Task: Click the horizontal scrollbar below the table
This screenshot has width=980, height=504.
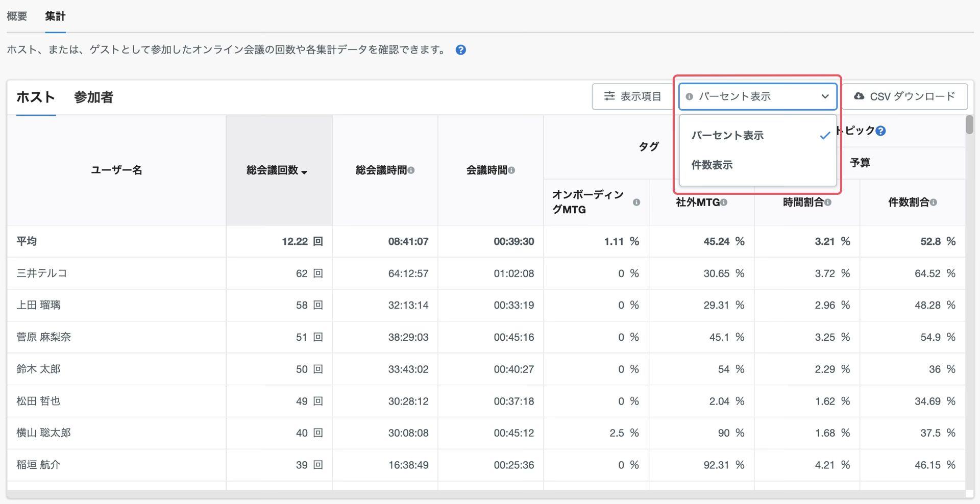Action: [486, 494]
